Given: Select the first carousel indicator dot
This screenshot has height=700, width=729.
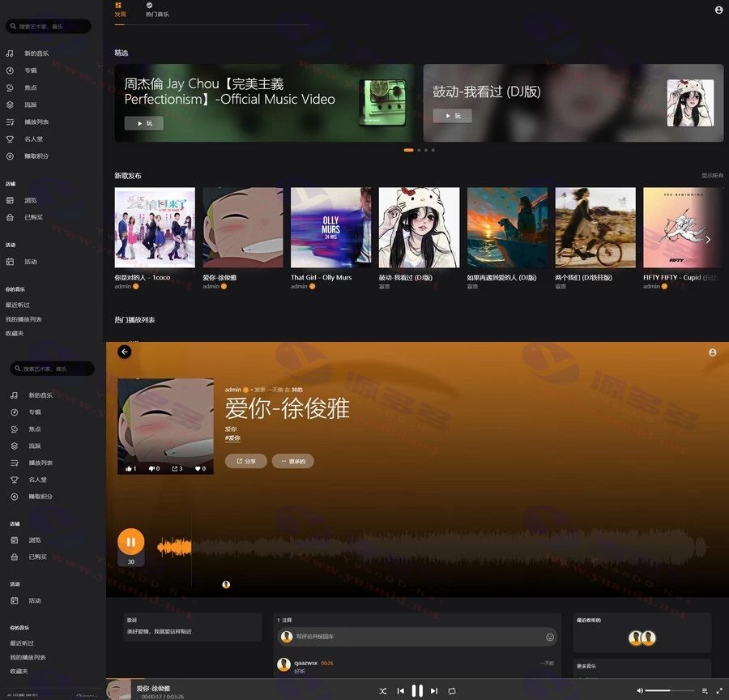Looking at the screenshot, I should pyautogui.click(x=408, y=150).
